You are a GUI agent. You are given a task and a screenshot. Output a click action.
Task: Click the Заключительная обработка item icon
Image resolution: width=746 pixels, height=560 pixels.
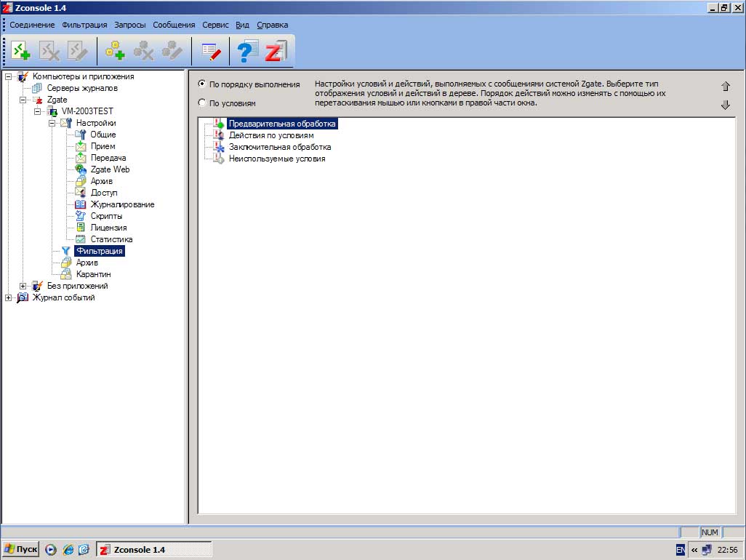218,147
